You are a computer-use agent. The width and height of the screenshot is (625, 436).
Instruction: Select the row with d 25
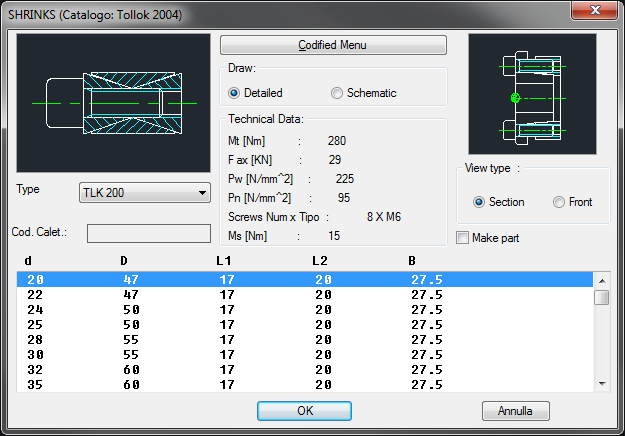tap(305, 325)
